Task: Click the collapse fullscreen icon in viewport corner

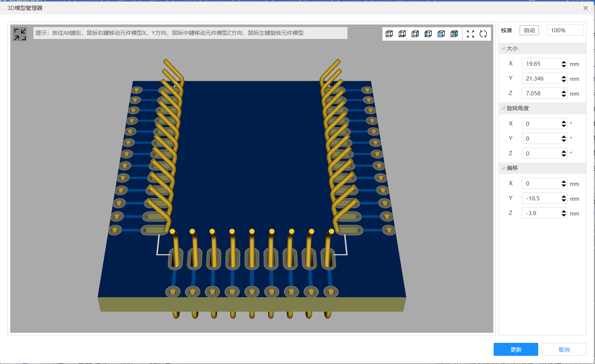Action: tap(20, 34)
